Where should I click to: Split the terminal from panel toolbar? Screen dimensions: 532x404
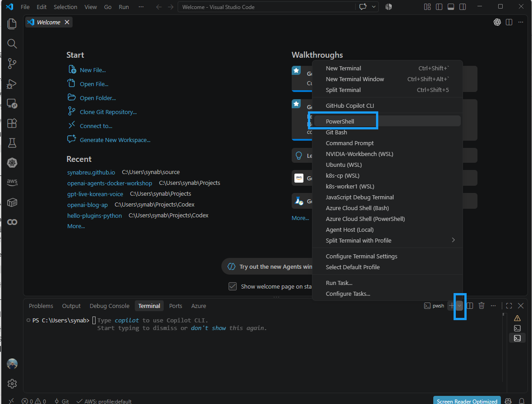[470, 306]
